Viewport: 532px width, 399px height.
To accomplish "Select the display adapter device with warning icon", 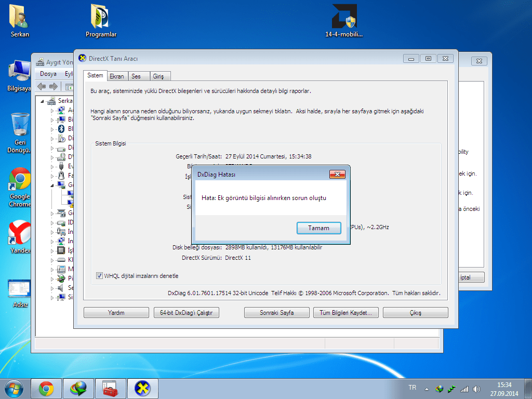I will click(71, 203).
